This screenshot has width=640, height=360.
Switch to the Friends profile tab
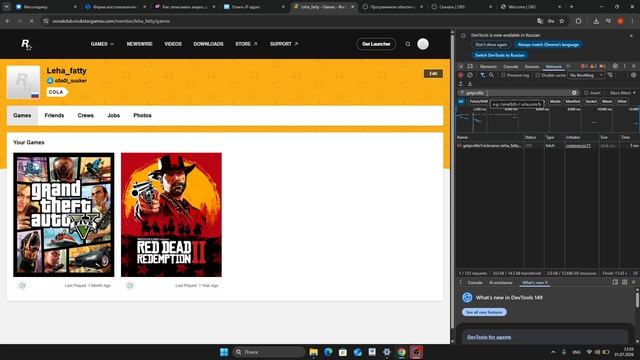[x=54, y=116]
